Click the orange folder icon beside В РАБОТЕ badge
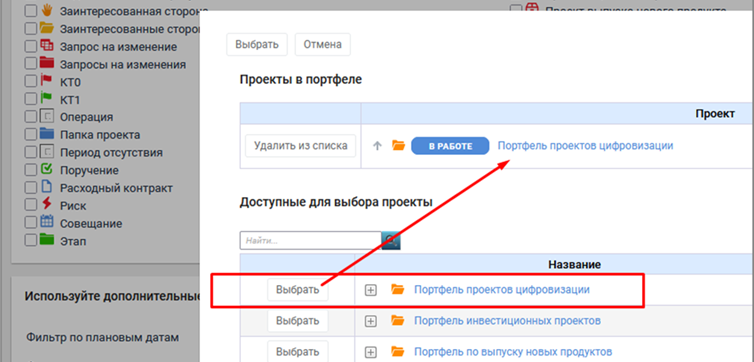 (399, 146)
